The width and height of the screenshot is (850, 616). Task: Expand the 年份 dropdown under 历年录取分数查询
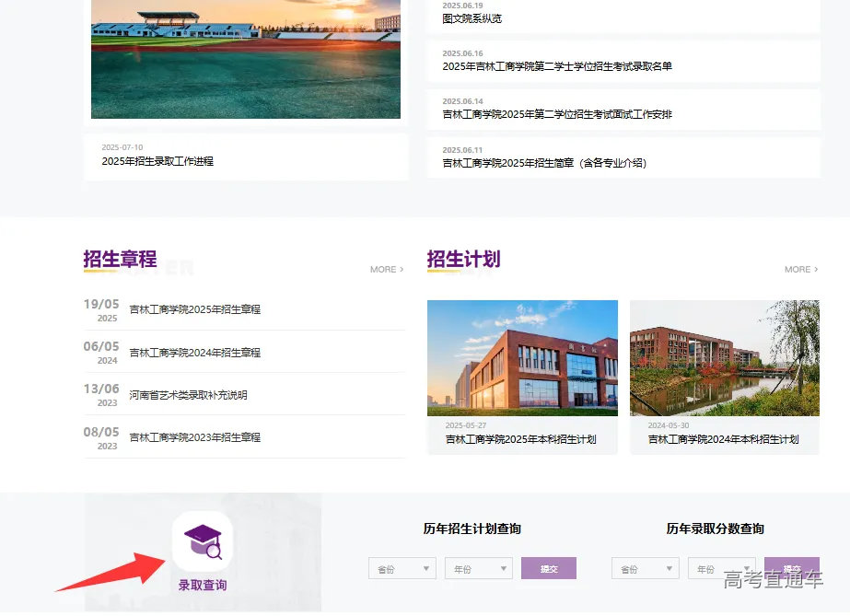[x=721, y=568]
